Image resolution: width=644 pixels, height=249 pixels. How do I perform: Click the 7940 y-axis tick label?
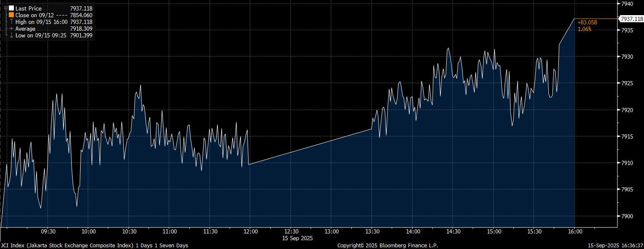[627, 4]
